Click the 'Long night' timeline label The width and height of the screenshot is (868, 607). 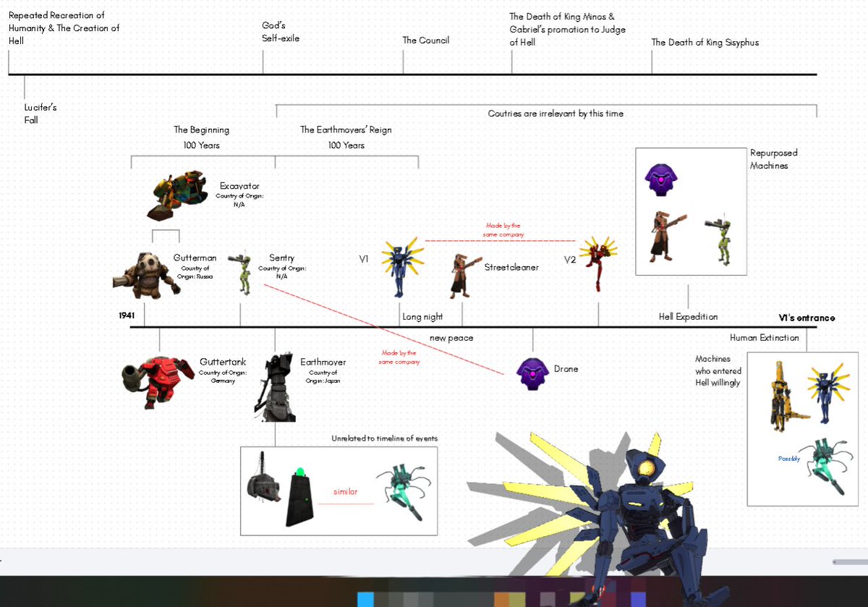(x=422, y=317)
